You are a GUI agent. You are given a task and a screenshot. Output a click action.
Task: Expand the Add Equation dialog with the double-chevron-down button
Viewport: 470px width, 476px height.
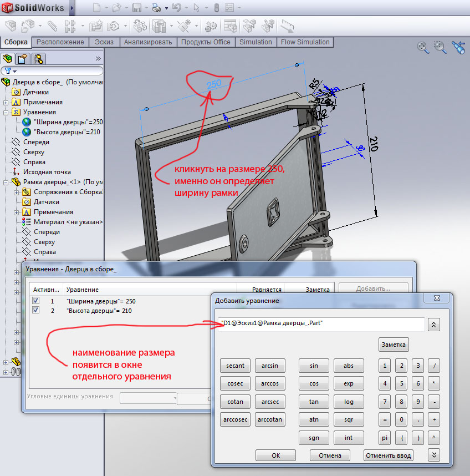tap(434, 454)
